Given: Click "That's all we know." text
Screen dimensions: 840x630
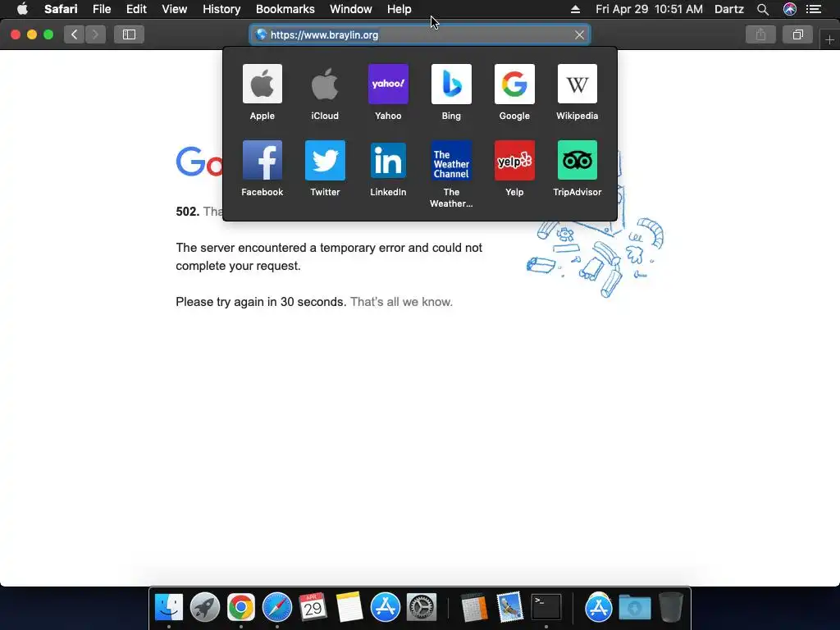Looking at the screenshot, I should tap(401, 302).
